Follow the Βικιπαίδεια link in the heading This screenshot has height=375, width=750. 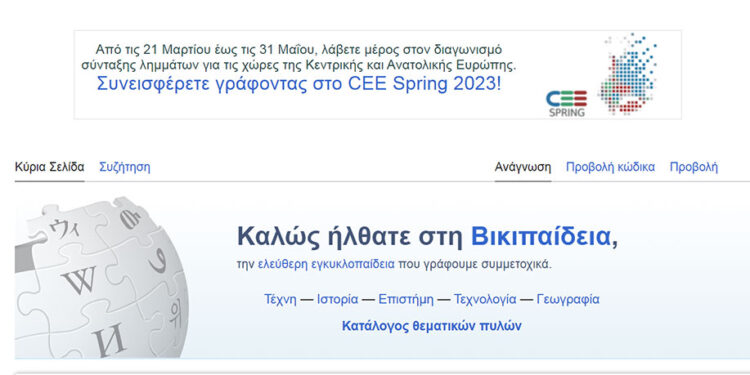click(541, 236)
